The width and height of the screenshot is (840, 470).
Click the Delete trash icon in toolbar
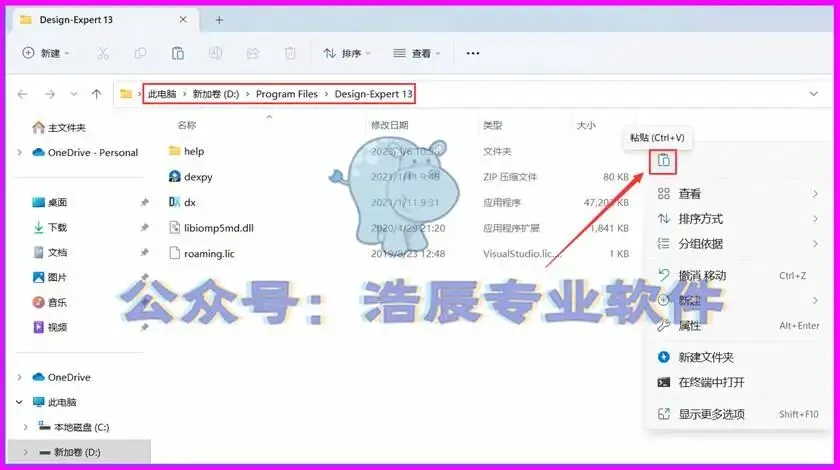(290, 53)
